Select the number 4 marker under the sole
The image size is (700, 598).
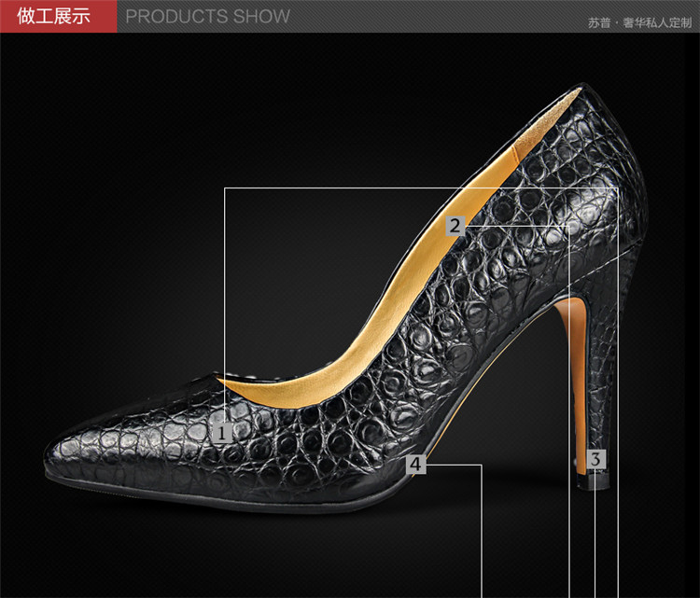pyautogui.click(x=416, y=464)
